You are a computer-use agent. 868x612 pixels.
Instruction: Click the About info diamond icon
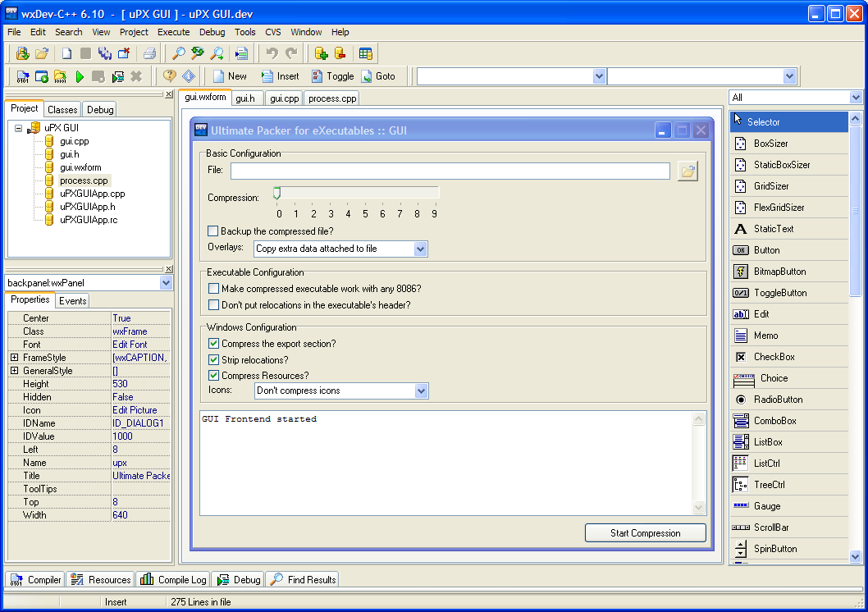point(189,76)
